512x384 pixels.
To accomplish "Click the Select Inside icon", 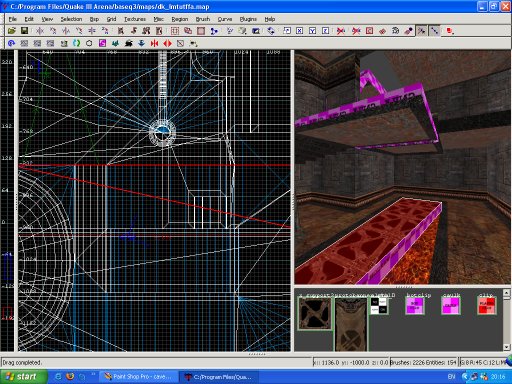I will point(159,31).
